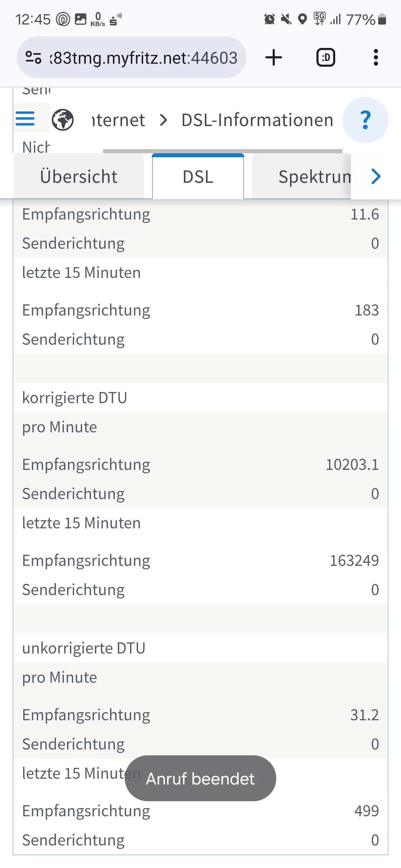Tap the DSL-Informationen breadcrumb title
This screenshot has height=868, width=401.
point(257,120)
